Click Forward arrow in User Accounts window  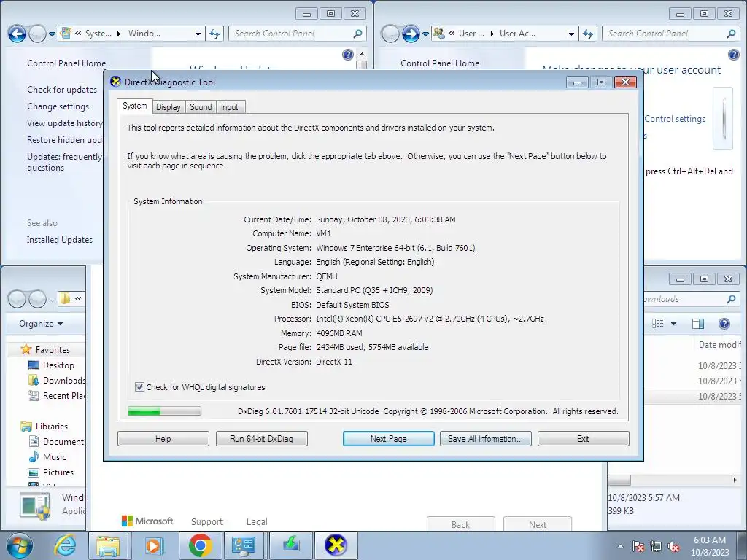pyautogui.click(x=410, y=34)
